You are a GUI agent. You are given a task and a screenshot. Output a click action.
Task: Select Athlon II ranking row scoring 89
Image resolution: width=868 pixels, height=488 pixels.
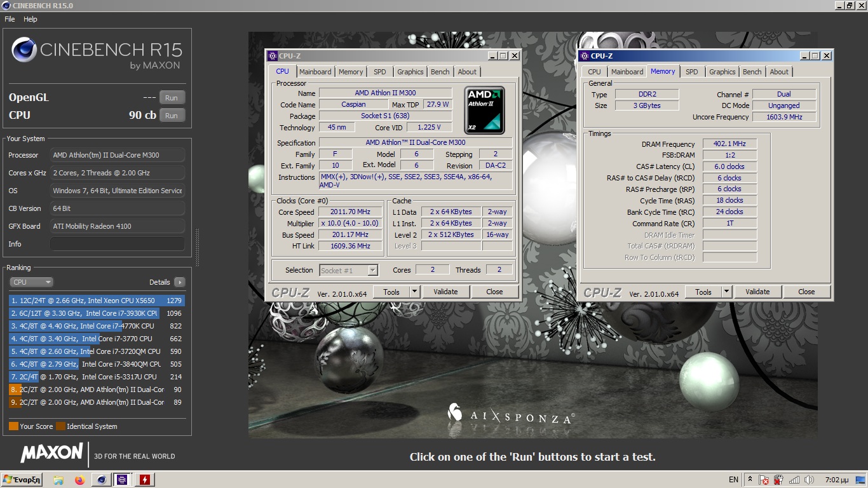(97, 402)
